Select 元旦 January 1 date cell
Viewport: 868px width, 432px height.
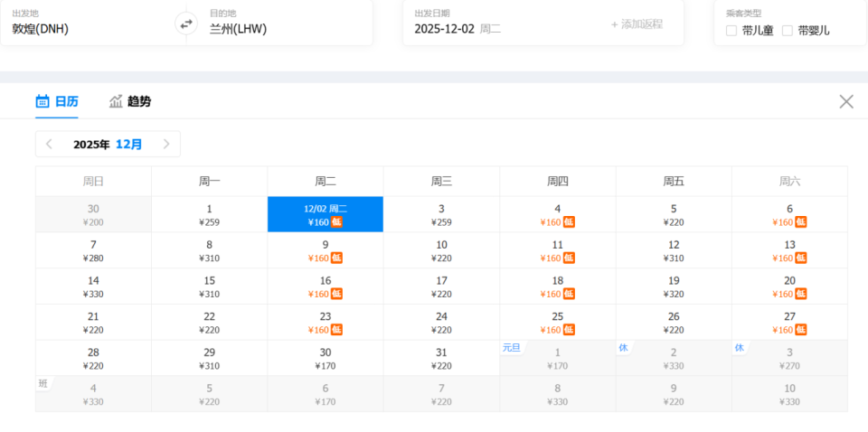(558, 359)
